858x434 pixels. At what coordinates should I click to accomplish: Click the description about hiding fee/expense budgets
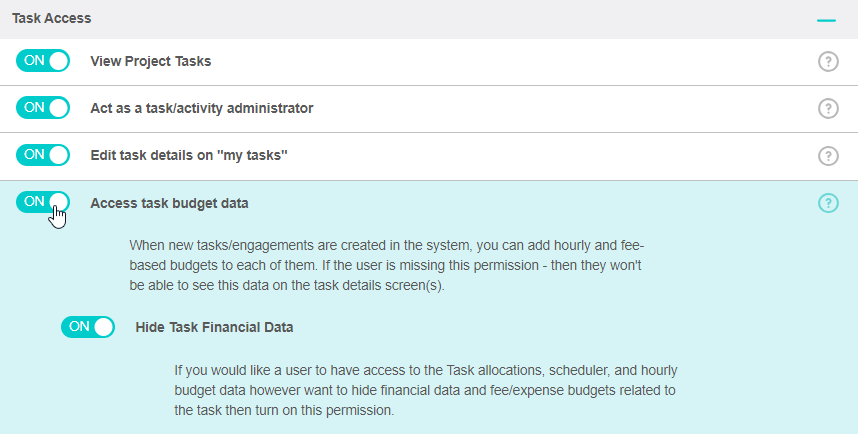[425, 390]
